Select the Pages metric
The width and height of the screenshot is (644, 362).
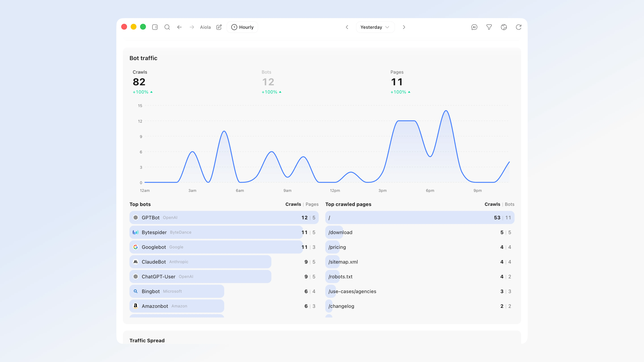pos(400,82)
